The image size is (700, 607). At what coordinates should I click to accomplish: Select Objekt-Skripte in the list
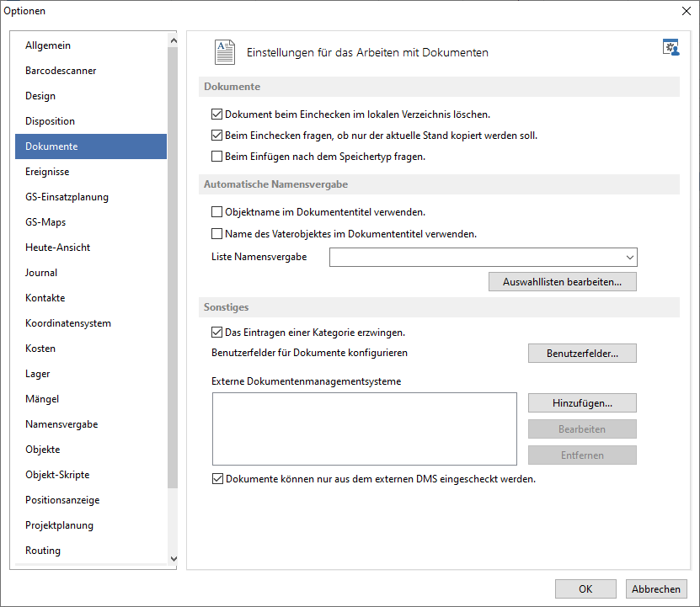(x=91, y=475)
